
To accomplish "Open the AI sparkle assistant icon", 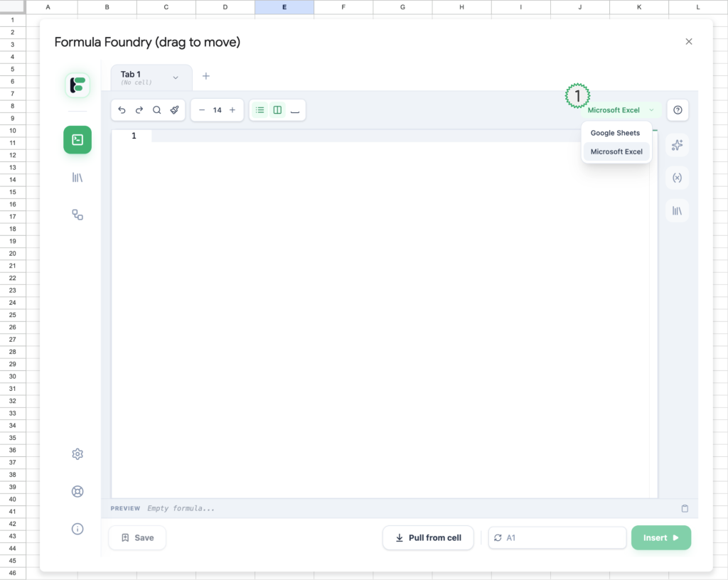I will pos(677,145).
